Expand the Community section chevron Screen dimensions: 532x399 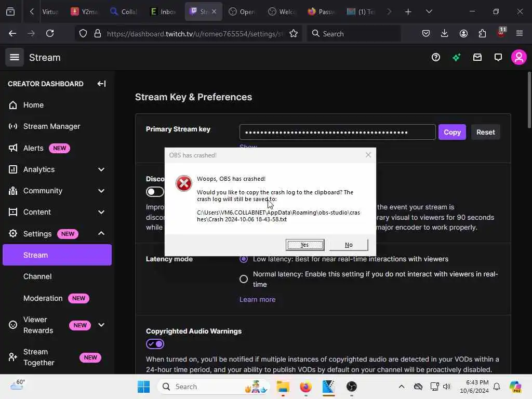pyautogui.click(x=101, y=191)
